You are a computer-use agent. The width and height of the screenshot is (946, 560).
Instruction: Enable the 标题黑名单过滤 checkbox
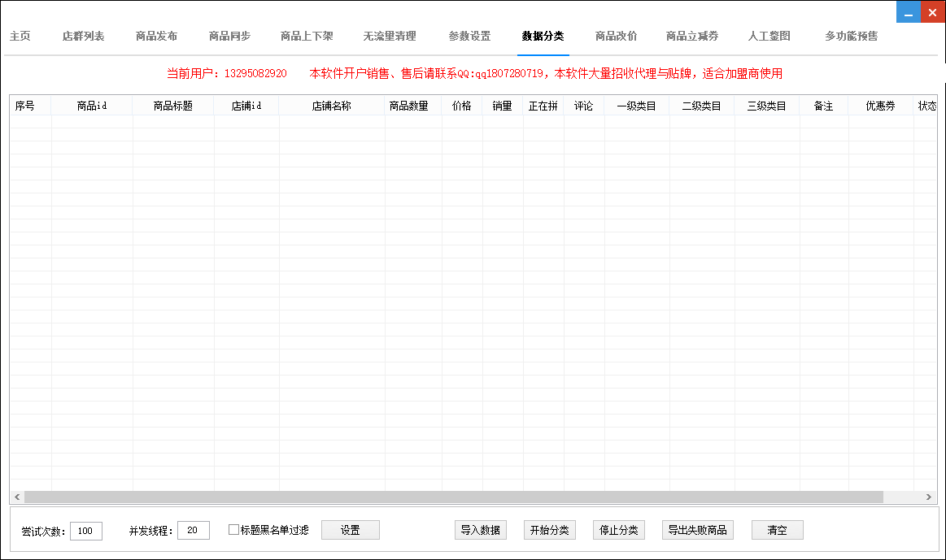234,530
